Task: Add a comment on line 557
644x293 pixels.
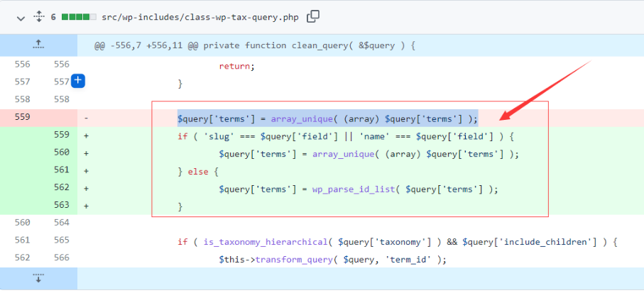Action: click(78, 81)
